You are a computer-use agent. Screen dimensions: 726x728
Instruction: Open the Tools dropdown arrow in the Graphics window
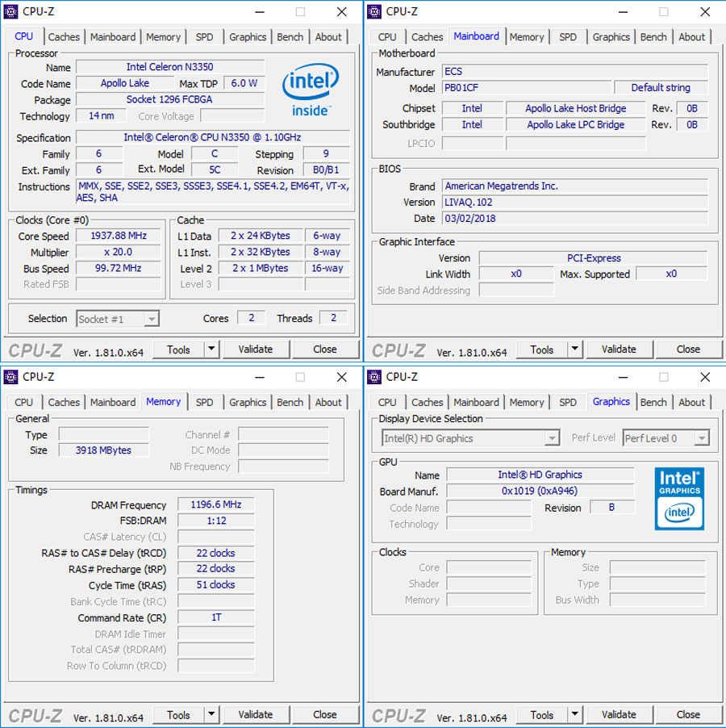tap(574, 714)
